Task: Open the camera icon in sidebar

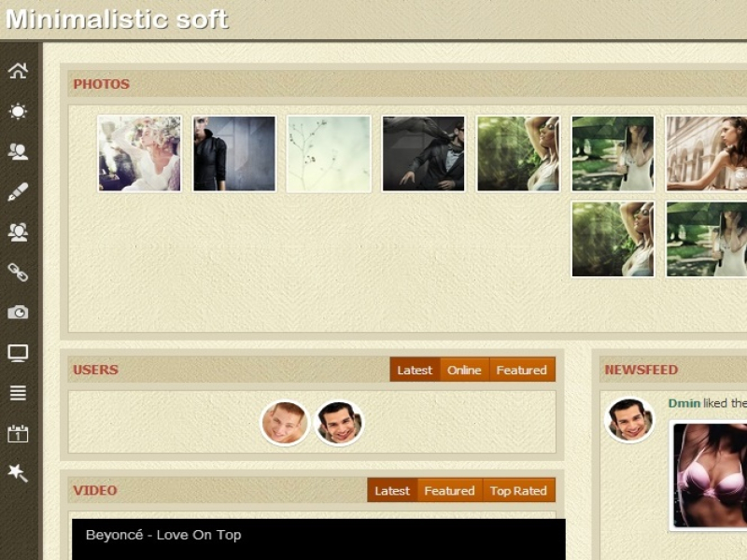Action: pyautogui.click(x=18, y=313)
